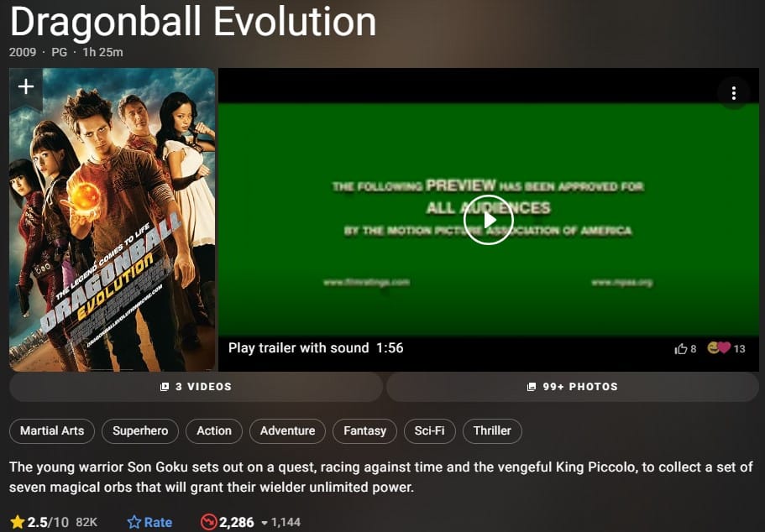The width and height of the screenshot is (765, 532).
Task: Select the Martial Arts genre chip
Action: 52,431
